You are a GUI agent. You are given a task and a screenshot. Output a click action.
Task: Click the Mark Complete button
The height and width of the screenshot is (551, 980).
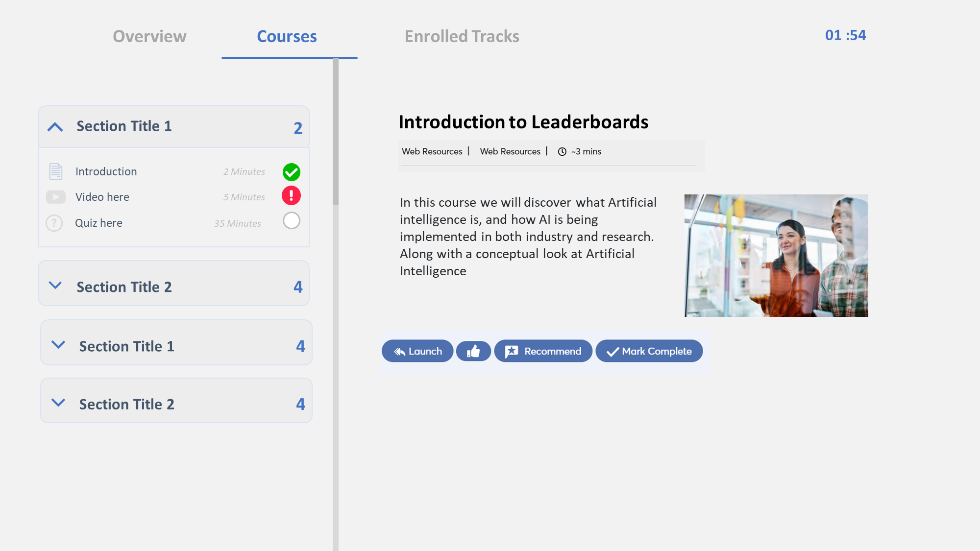tap(649, 351)
